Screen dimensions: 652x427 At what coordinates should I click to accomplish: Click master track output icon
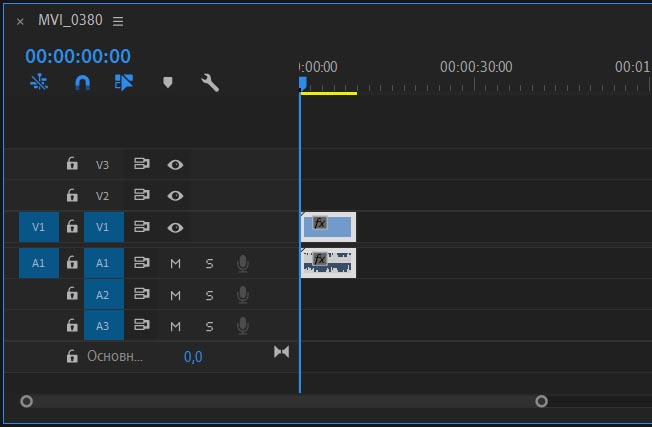pyautogui.click(x=282, y=352)
